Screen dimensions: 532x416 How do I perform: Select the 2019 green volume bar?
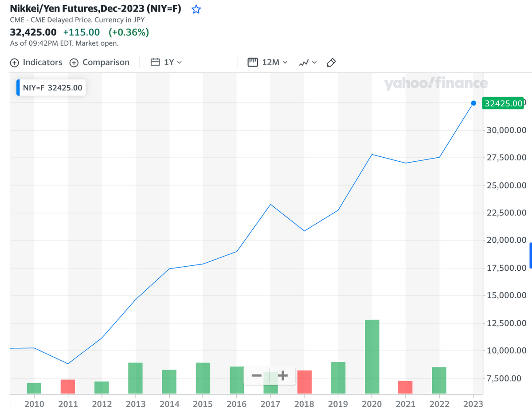[338, 378]
